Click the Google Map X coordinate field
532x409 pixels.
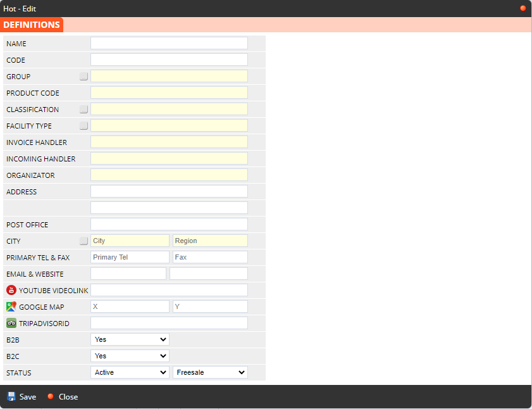click(x=130, y=306)
